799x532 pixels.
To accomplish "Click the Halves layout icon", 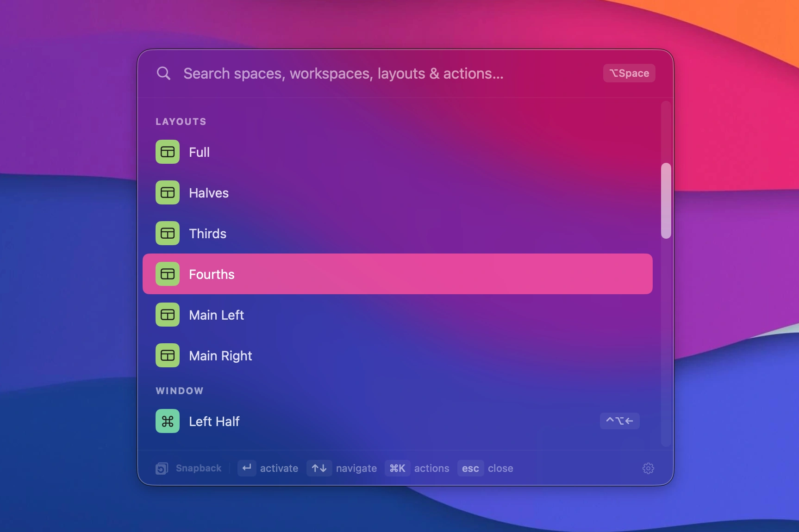I will coord(168,192).
